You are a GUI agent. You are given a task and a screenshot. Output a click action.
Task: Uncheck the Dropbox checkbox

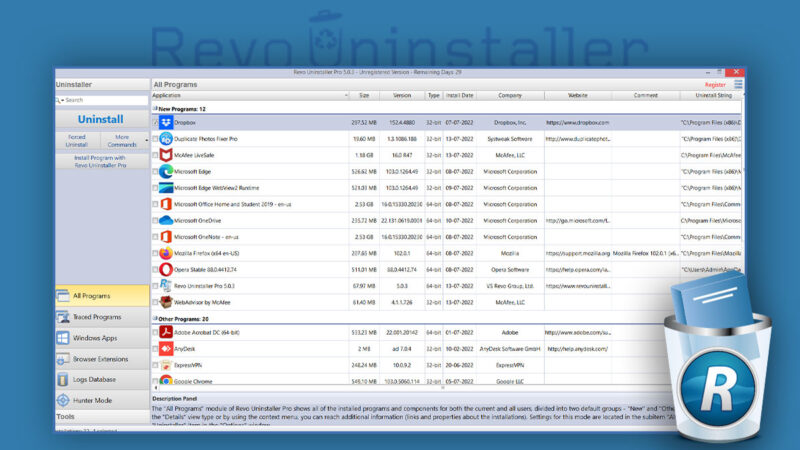[x=155, y=122]
